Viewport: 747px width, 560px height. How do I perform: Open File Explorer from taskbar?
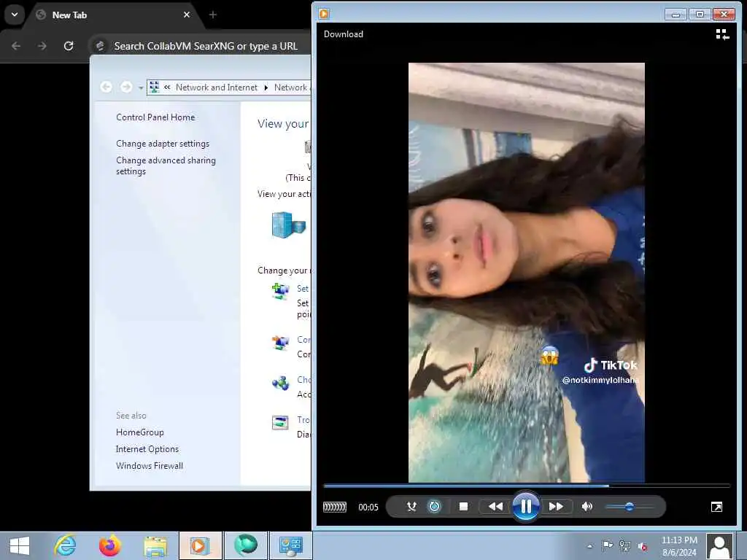(x=155, y=545)
